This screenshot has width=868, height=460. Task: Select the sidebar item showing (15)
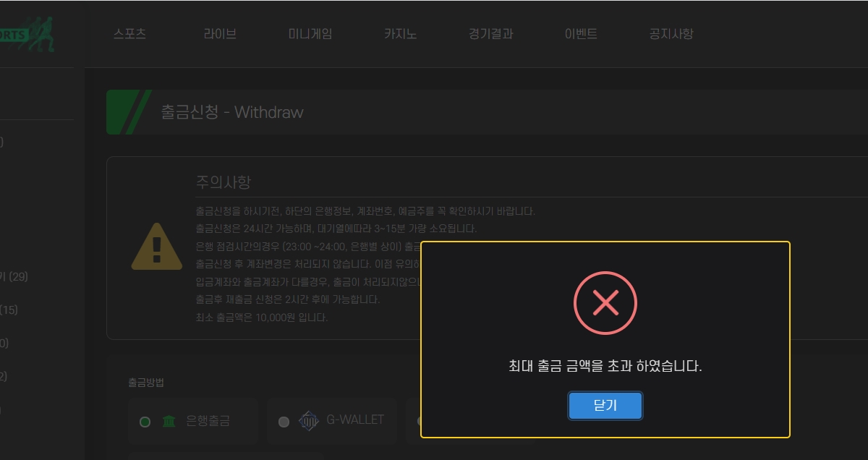click(9, 310)
